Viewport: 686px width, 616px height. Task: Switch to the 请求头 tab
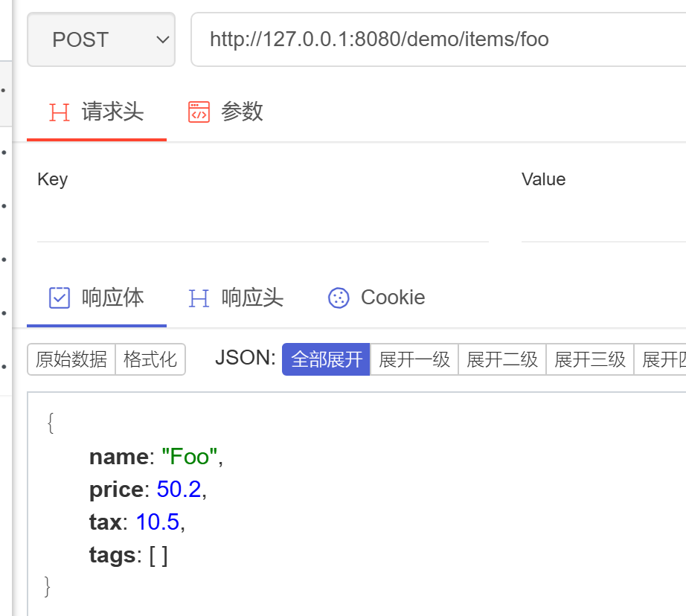96,112
